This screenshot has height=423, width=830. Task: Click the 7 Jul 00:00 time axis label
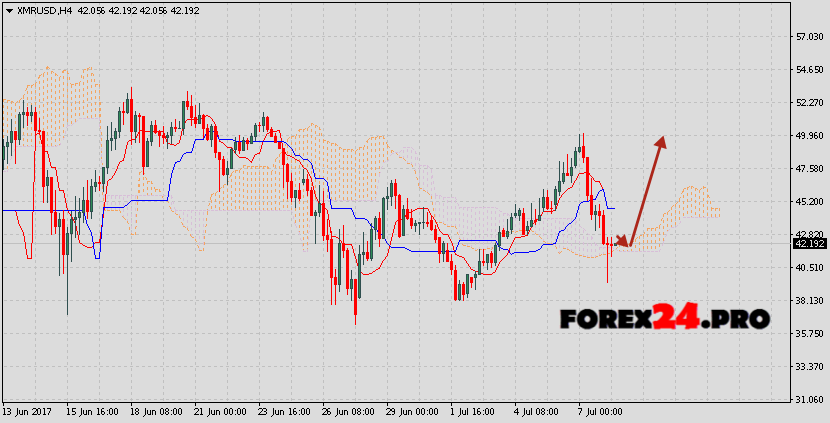tap(601, 412)
